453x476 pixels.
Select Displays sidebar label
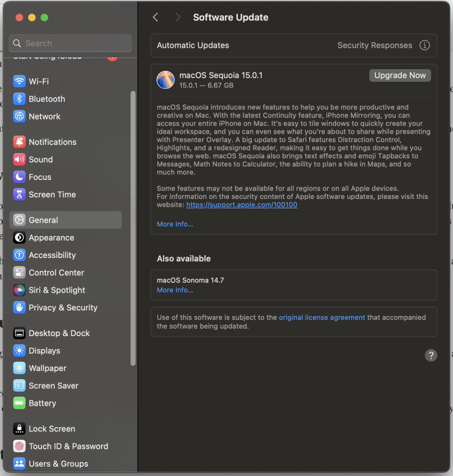click(44, 350)
